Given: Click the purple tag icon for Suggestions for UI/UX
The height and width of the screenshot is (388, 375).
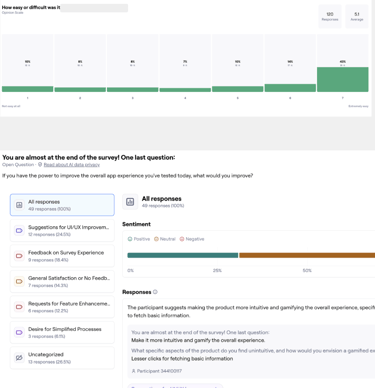Looking at the screenshot, I should click(19, 230).
